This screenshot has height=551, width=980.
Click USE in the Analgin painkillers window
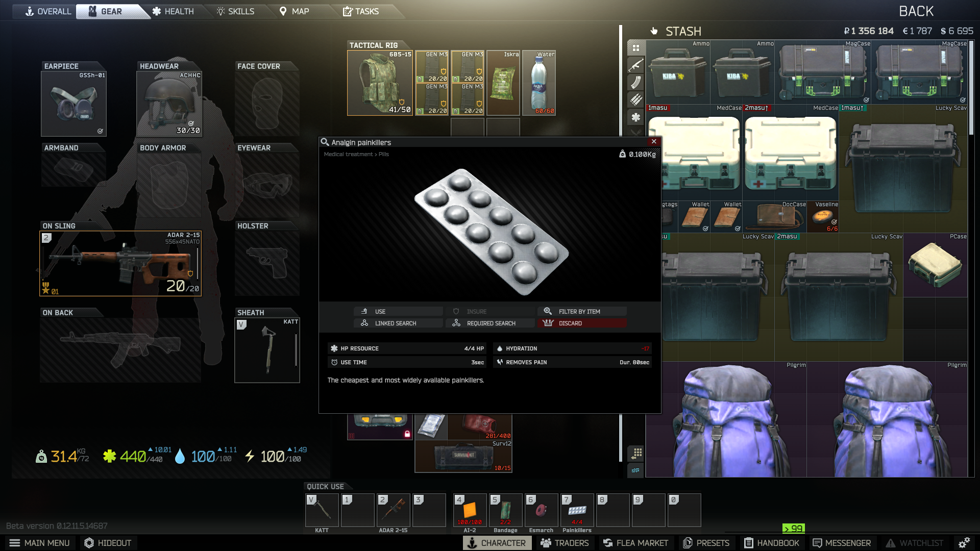[x=398, y=311]
